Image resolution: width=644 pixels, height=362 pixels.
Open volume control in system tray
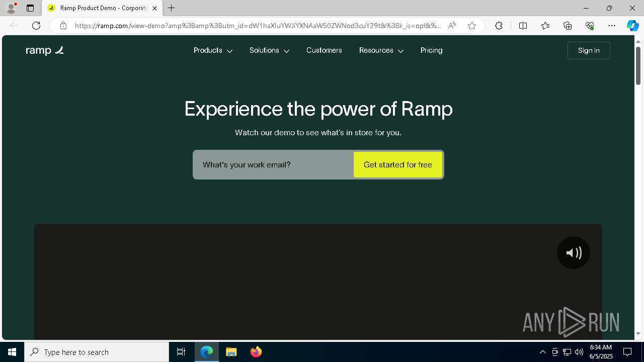[579, 352]
